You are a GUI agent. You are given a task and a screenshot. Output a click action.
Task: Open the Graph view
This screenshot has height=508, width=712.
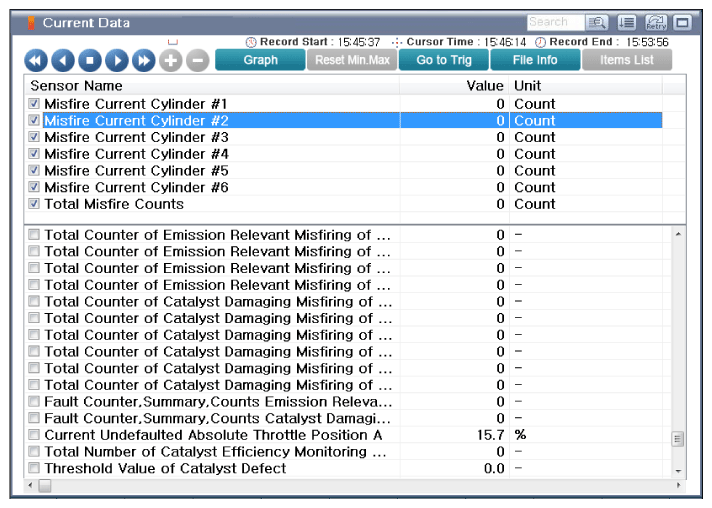pyautogui.click(x=260, y=60)
